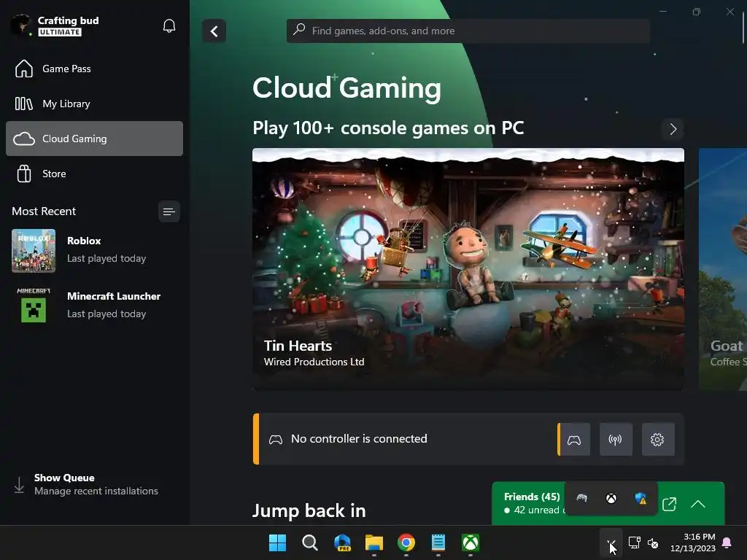The image size is (747, 560).
Task: Open controller info button in controller bar
Action: click(574, 440)
